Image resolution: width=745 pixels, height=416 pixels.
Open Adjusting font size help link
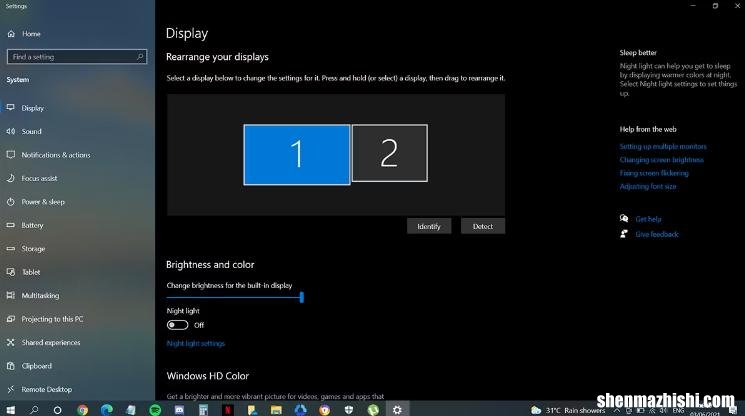click(x=648, y=186)
